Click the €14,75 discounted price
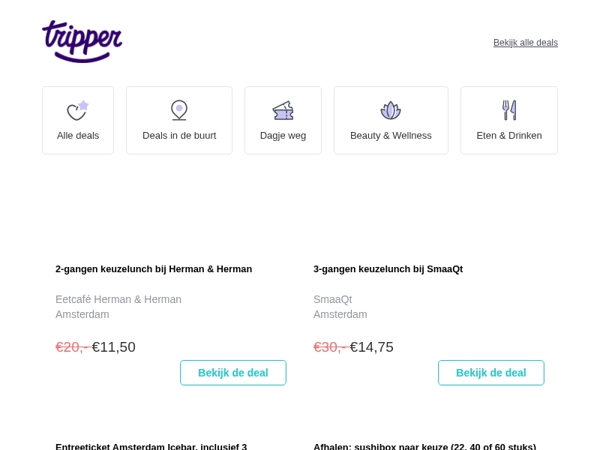 [372, 347]
